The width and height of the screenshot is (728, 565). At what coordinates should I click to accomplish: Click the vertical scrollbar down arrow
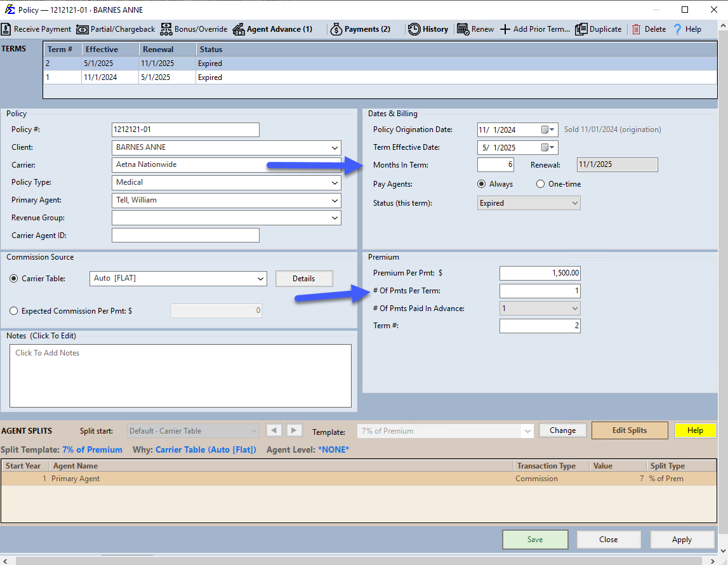724,551
